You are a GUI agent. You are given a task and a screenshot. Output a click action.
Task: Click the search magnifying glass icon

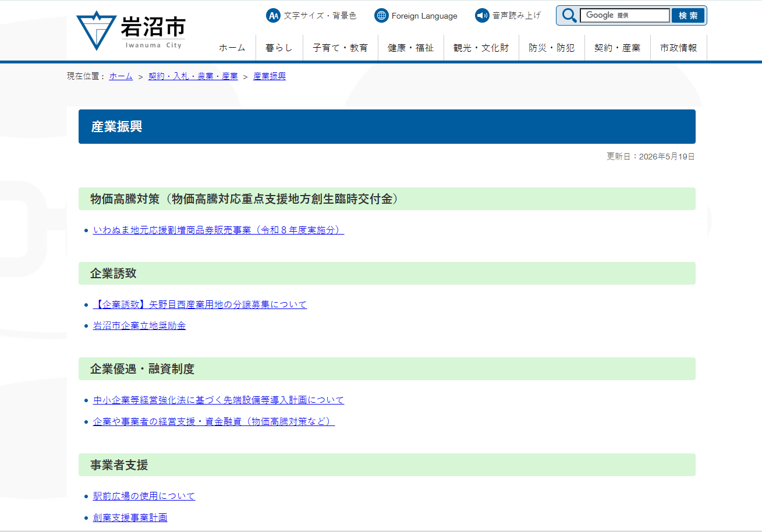click(x=569, y=16)
